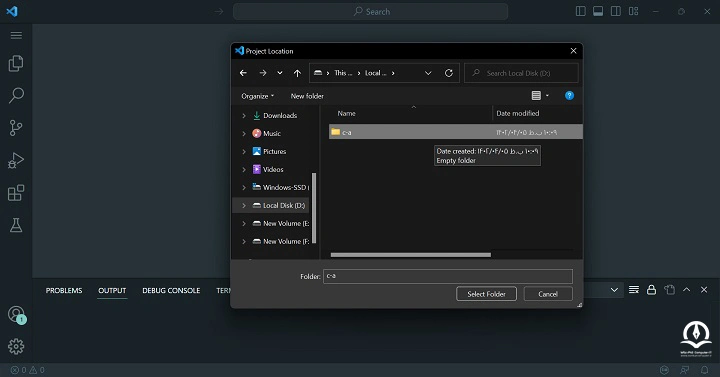The image size is (720, 377).
Task: Toggle the output scroll lock icon
Action: coord(651,290)
